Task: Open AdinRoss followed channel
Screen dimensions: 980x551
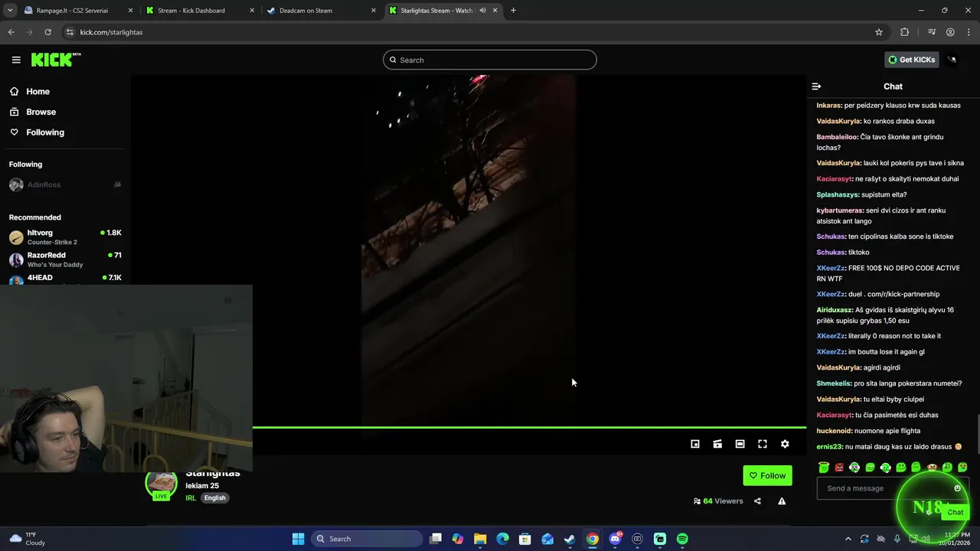Action: pos(65,184)
